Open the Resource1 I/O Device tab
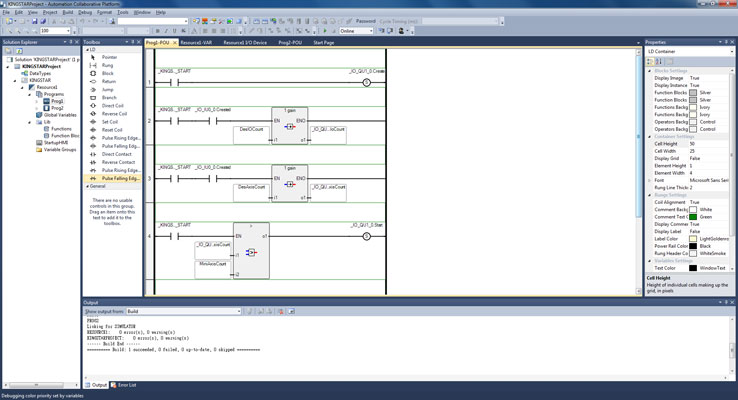The width and height of the screenshot is (738, 400). [245, 42]
